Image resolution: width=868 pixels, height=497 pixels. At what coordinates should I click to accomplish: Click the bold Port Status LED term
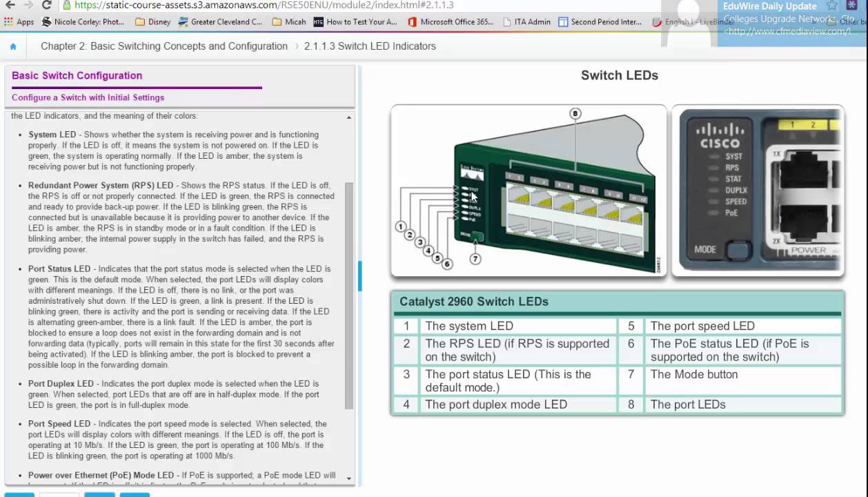pyautogui.click(x=59, y=269)
